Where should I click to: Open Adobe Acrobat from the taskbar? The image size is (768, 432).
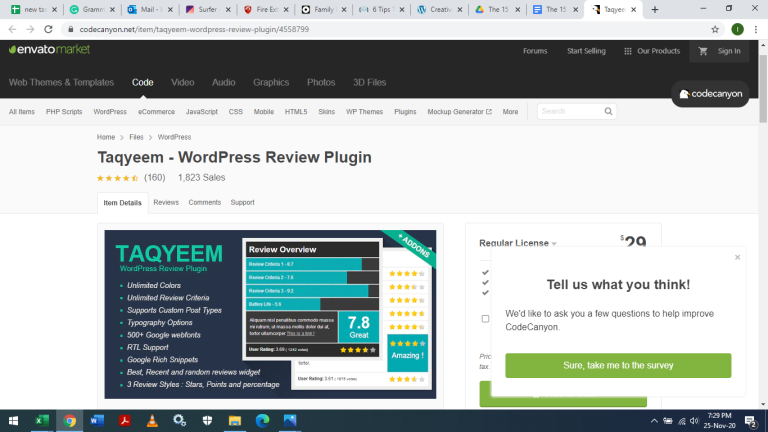[124, 421]
